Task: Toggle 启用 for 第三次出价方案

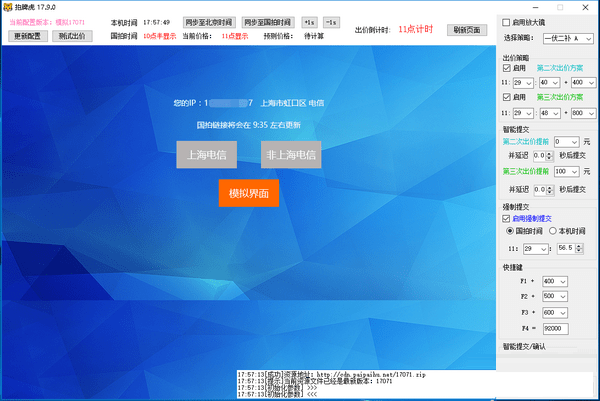Action: (507, 97)
